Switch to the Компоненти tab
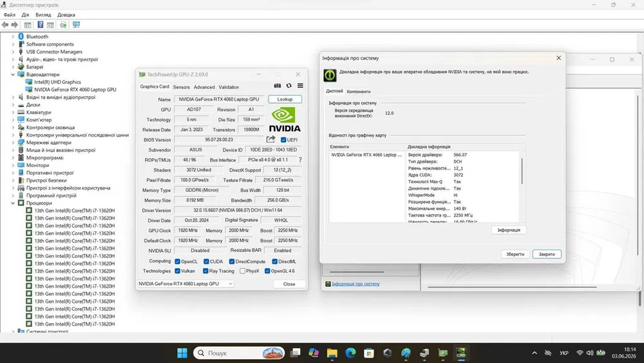 (x=359, y=92)
